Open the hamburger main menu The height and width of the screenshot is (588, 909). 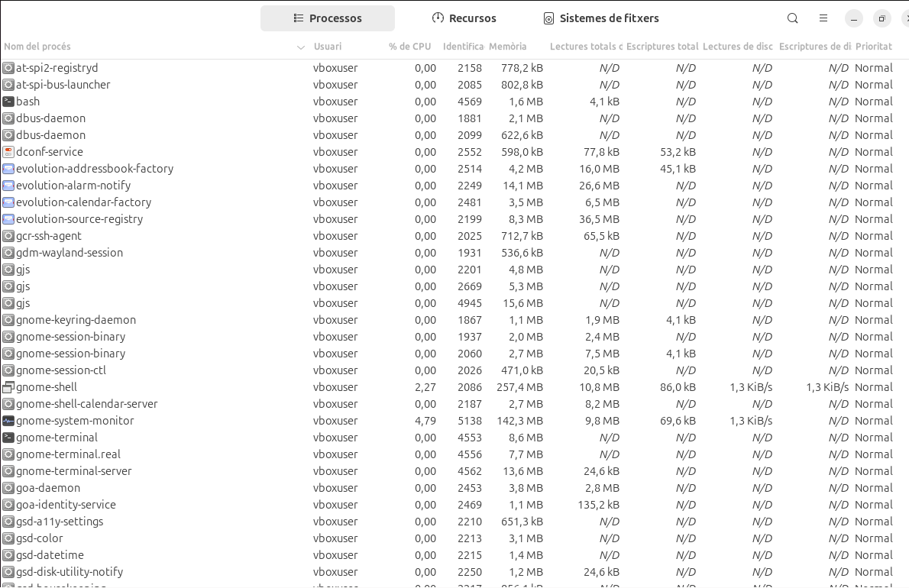click(823, 18)
